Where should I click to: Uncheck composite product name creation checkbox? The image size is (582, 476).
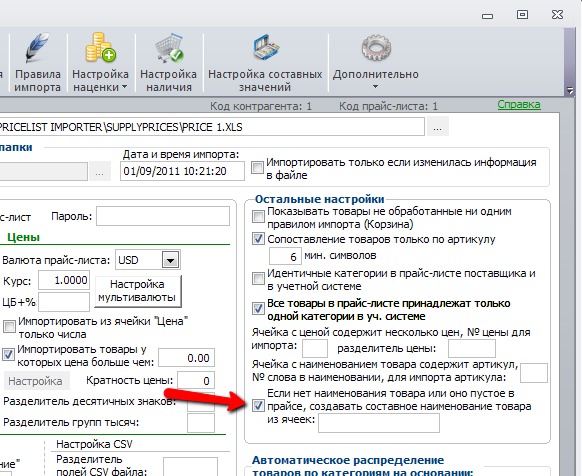tap(258, 405)
